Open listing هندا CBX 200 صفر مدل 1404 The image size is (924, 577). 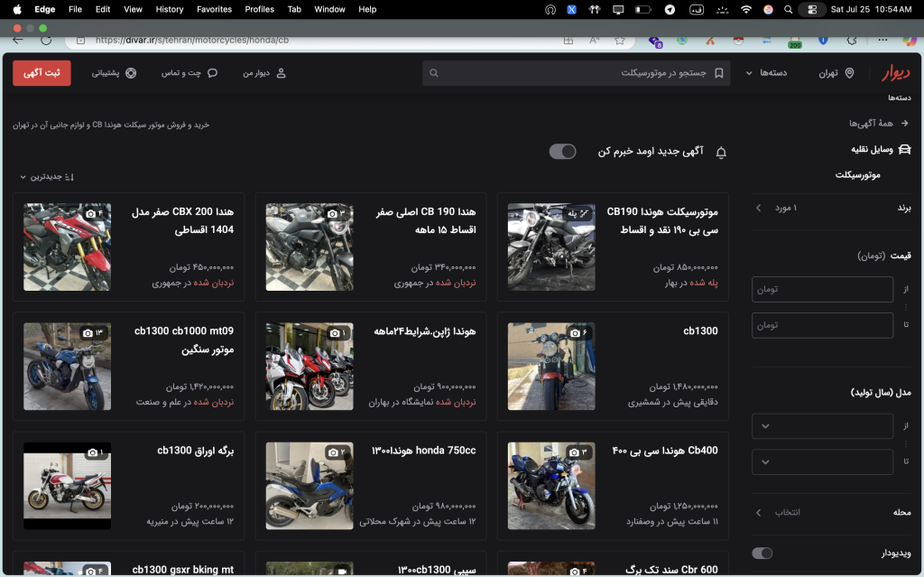point(128,247)
